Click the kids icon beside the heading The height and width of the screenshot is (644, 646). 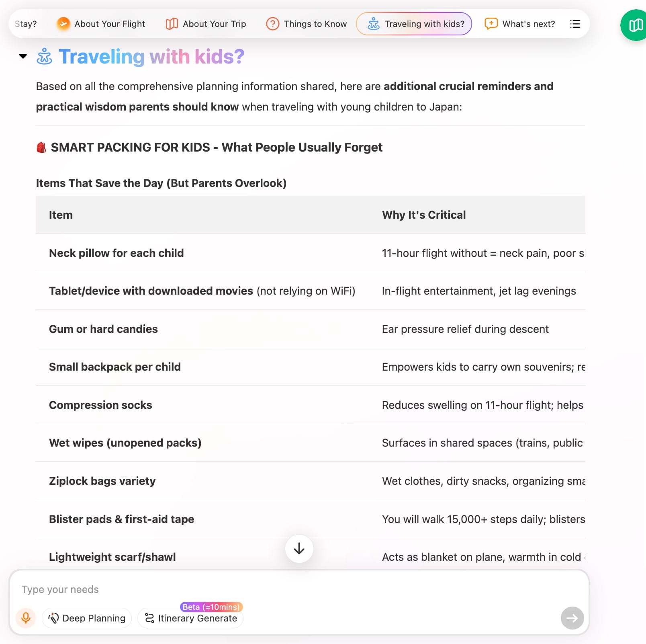point(44,57)
